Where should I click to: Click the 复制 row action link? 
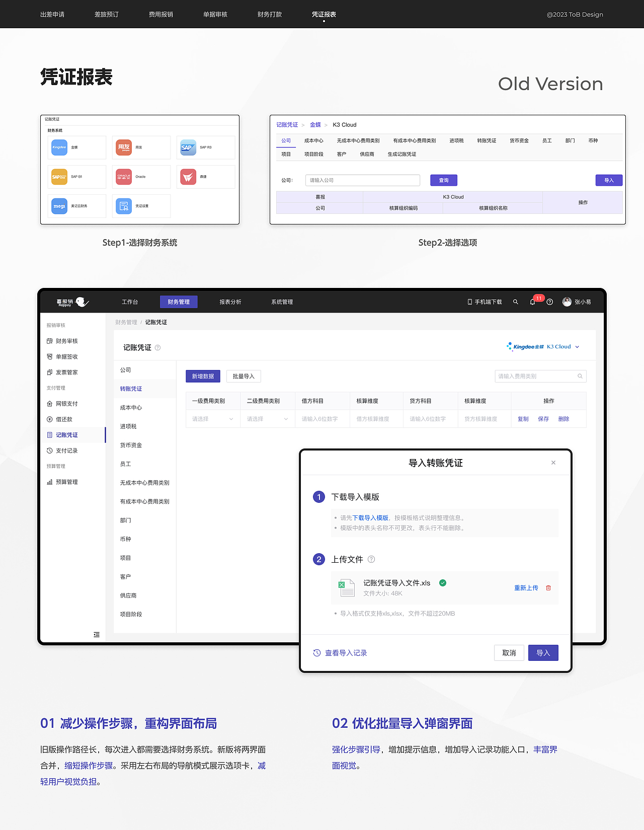(523, 419)
